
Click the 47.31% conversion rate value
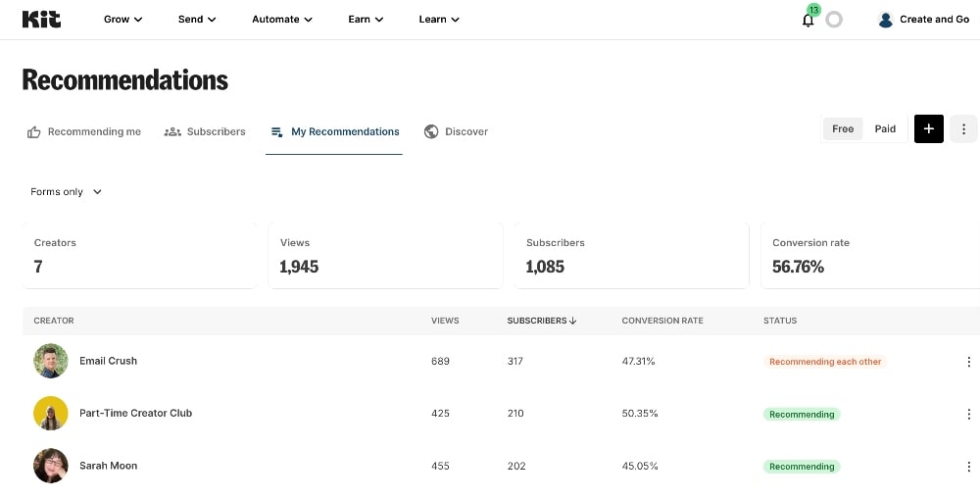coord(639,362)
